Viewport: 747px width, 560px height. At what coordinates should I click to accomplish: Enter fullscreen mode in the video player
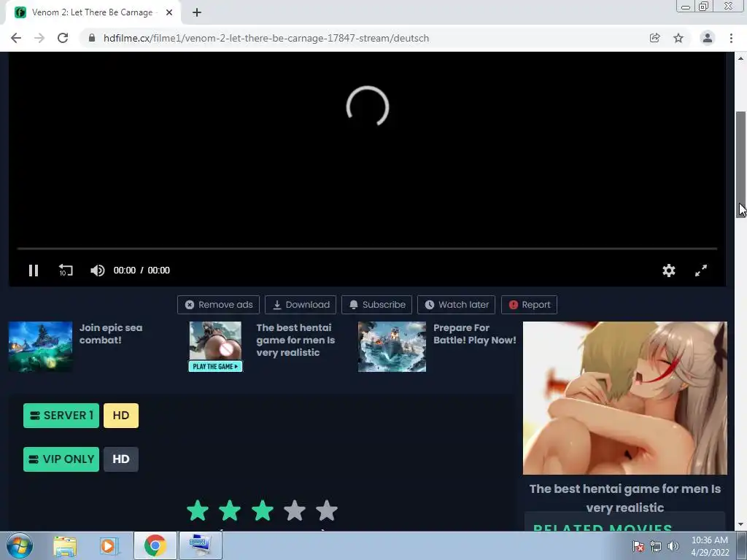pos(701,271)
